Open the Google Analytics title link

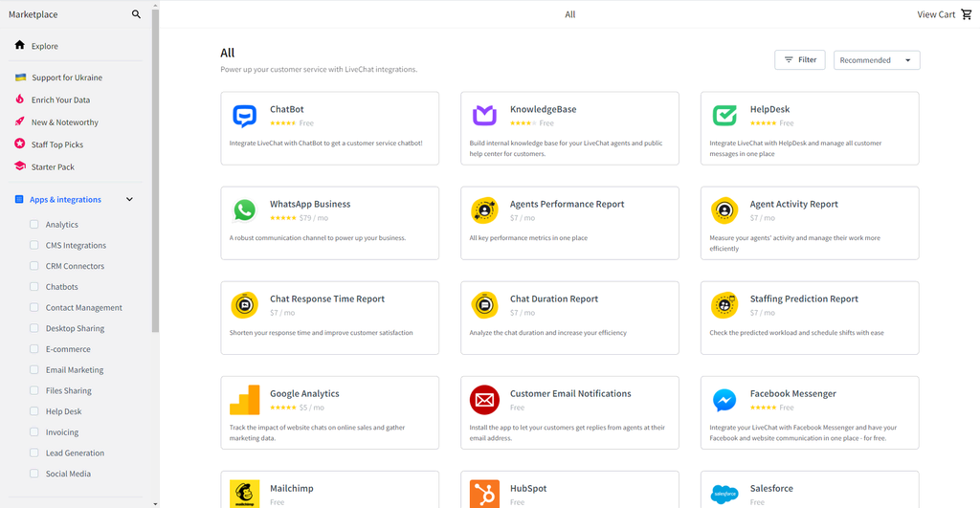tap(304, 393)
